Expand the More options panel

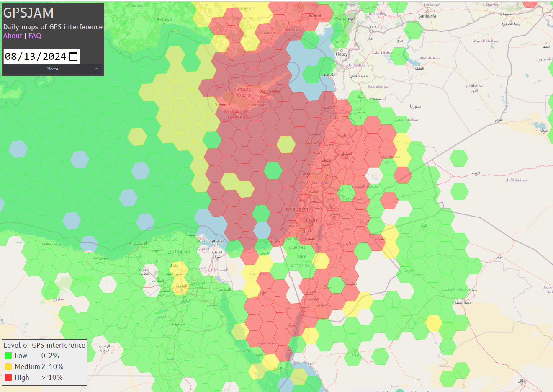(53, 69)
